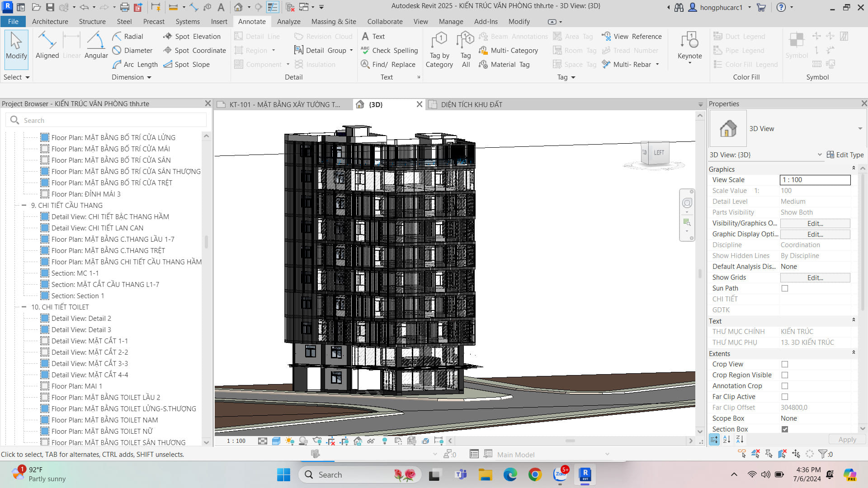Activate the Spot Elevation tool
The height and width of the screenshot is (488, 868).
point(192,36)
